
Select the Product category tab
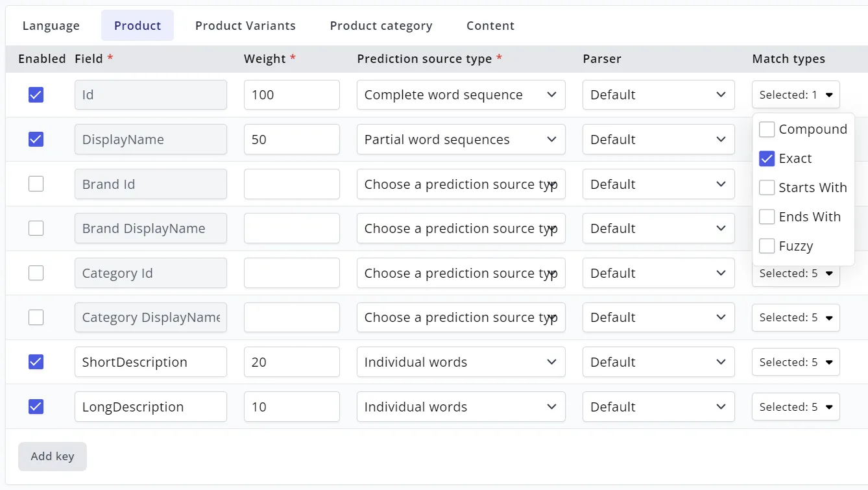click(381, 26)
